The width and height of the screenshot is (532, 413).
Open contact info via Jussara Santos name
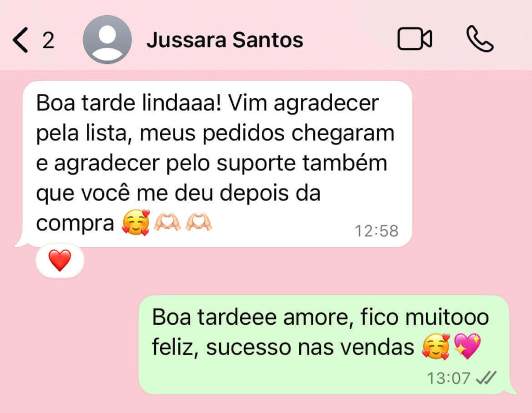point(224,39)
